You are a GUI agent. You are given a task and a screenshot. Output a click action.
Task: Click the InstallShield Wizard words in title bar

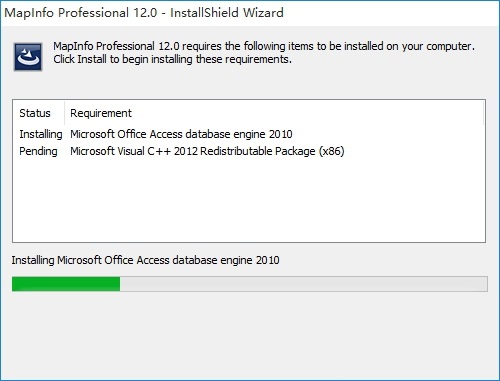(227, 13)
